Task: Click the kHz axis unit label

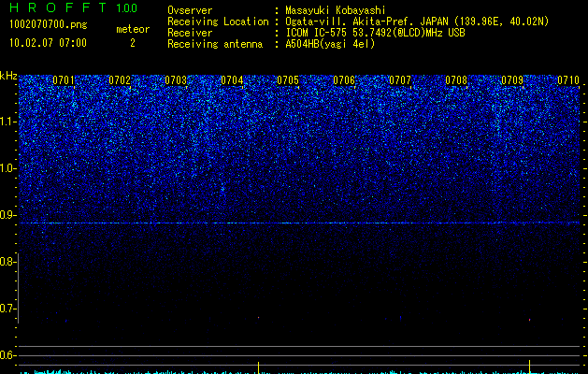Action: click(8, 76)
